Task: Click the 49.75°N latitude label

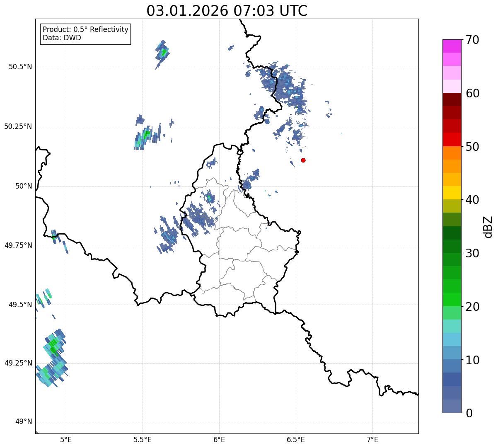Action: (18, 245)
